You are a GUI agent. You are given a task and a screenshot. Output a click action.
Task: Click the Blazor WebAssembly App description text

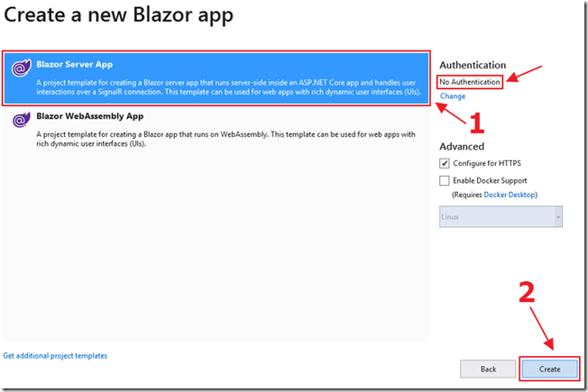click(225, 139)
